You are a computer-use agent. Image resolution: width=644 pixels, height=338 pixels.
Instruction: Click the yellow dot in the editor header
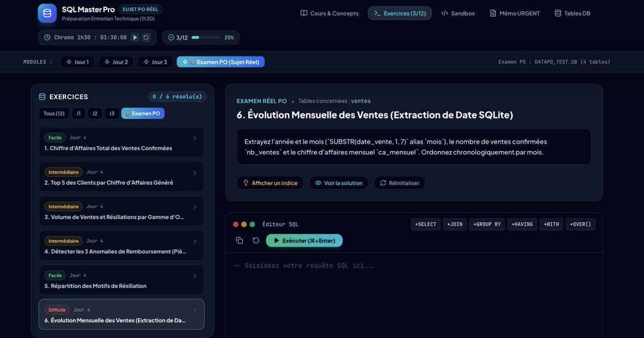244,224
